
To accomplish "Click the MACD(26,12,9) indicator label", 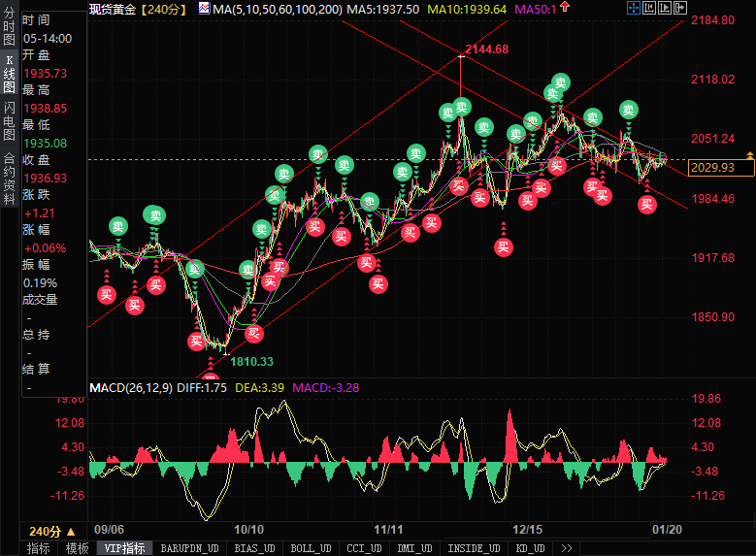I will click(x=131, y=388).
